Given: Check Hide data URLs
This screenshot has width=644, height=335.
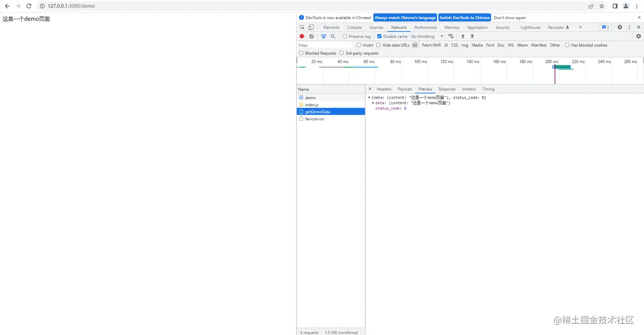Looking at the screenshot, I should click(x=378, y=45).
